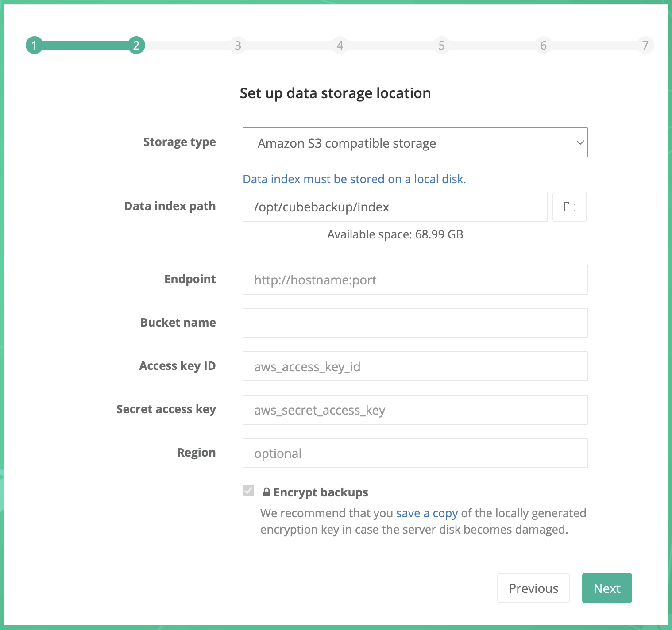Focus the Region optional field

tap(415, 453)
